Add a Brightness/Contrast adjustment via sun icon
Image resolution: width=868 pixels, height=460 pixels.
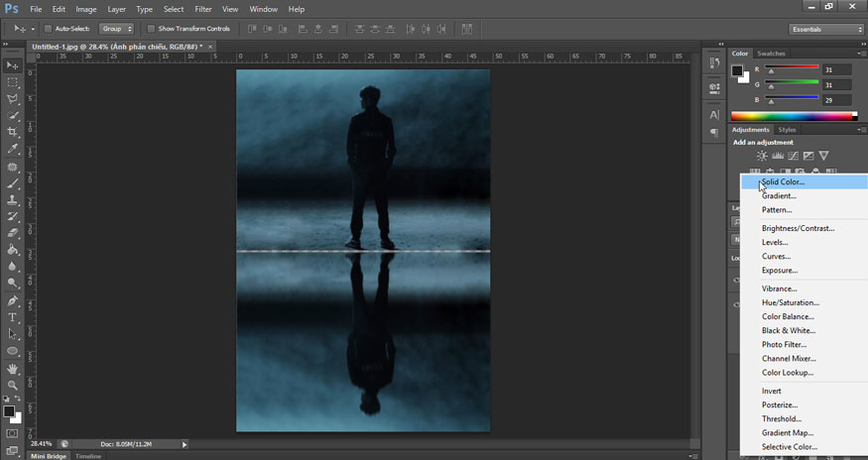pos(762,156)
